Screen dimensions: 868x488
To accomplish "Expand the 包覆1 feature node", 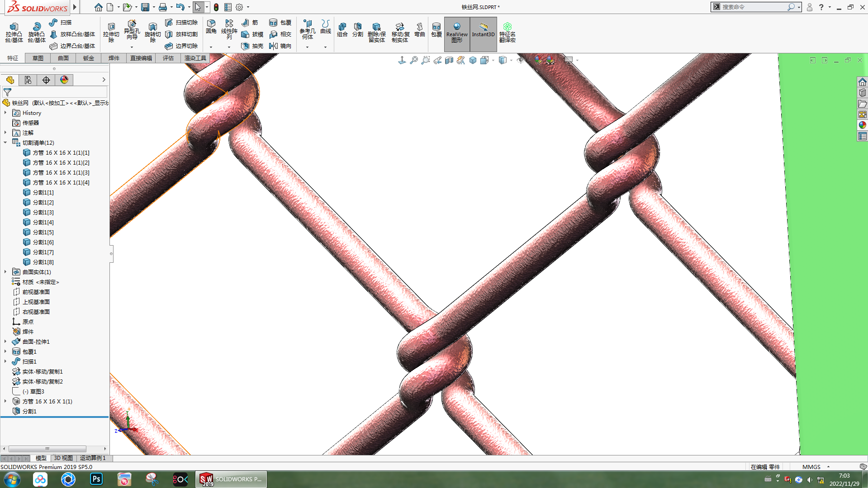I will point(5,351).
